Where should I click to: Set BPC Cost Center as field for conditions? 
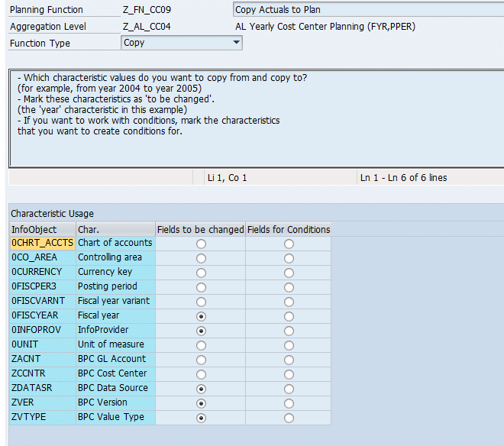click(x=289, y=374)
